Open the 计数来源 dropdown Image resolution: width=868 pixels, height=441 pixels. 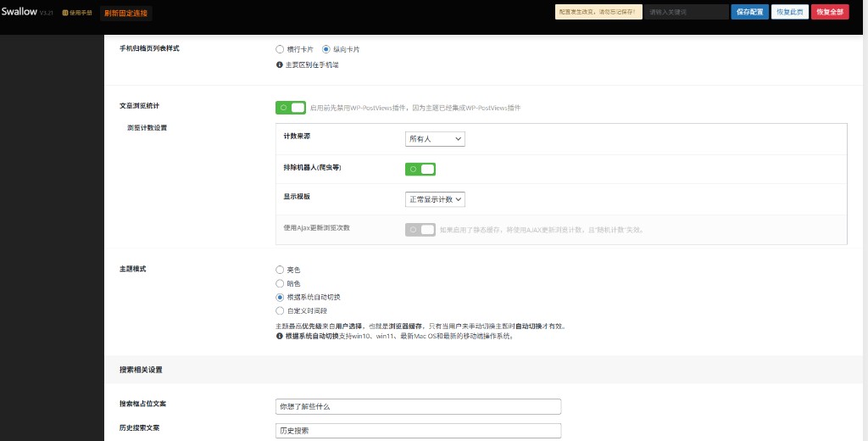coord(435,138)
